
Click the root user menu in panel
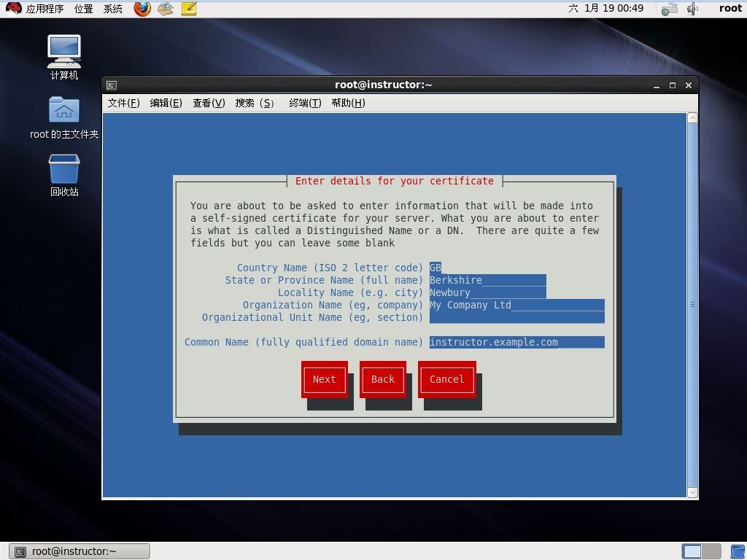point(730,8)
